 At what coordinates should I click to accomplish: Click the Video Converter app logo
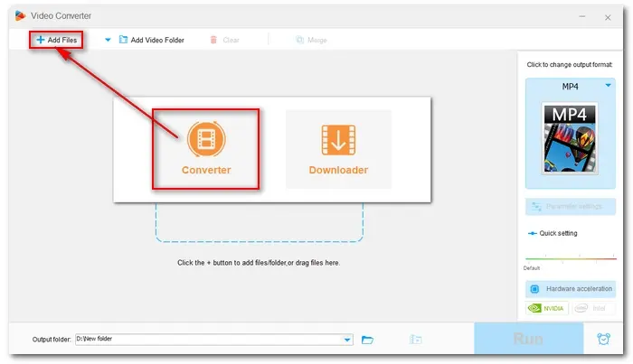pos(20,15)
